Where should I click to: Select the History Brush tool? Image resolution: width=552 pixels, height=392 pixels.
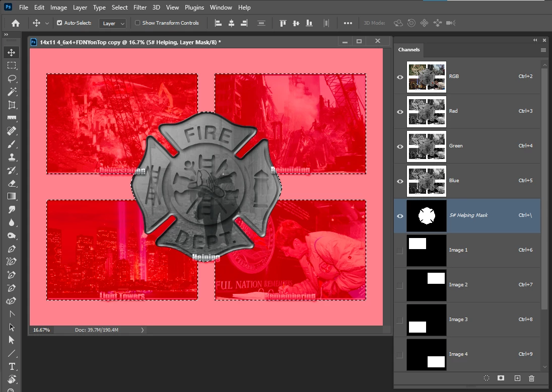(x=11, y=170)
